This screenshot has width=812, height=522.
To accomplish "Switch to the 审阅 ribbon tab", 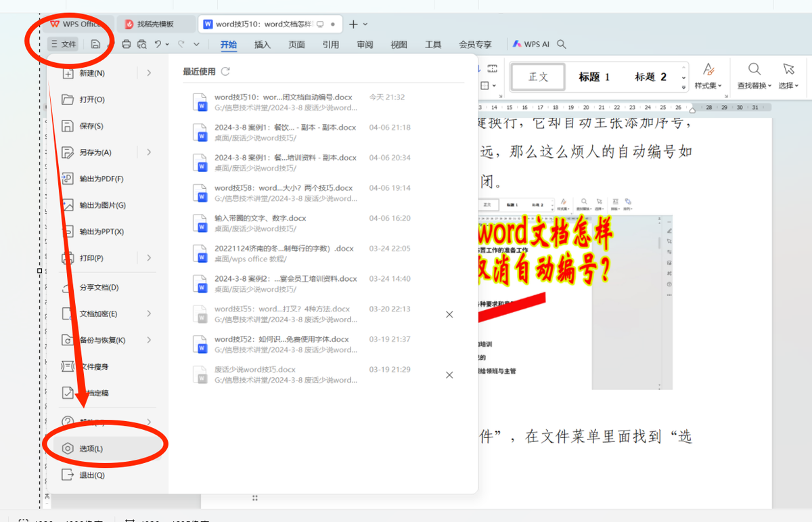I will tap(365, 45).
